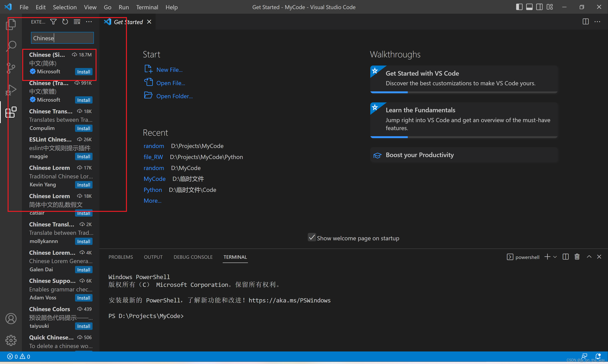Select Chinese Lorem by Galen Dai

[61, 261]
